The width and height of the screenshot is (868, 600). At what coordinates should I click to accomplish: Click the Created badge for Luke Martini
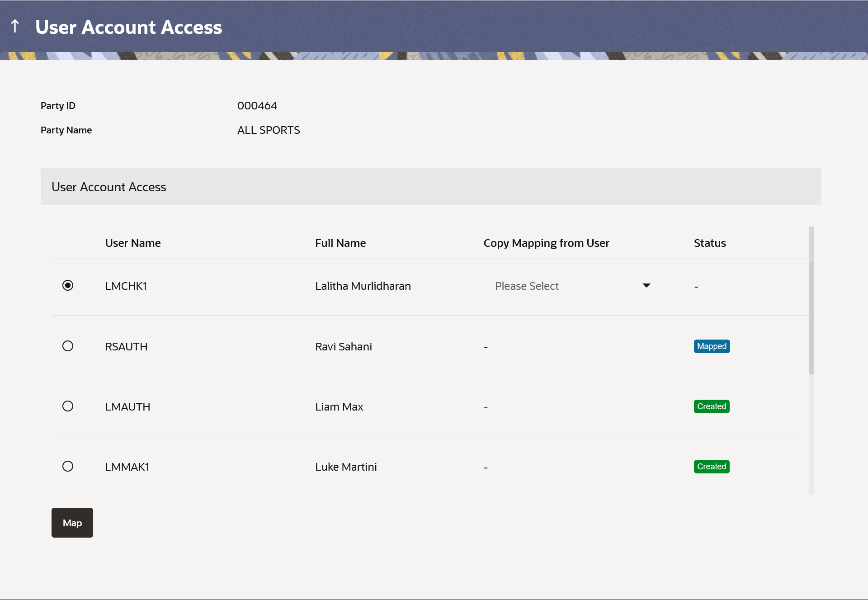click(x=712, y=467)
